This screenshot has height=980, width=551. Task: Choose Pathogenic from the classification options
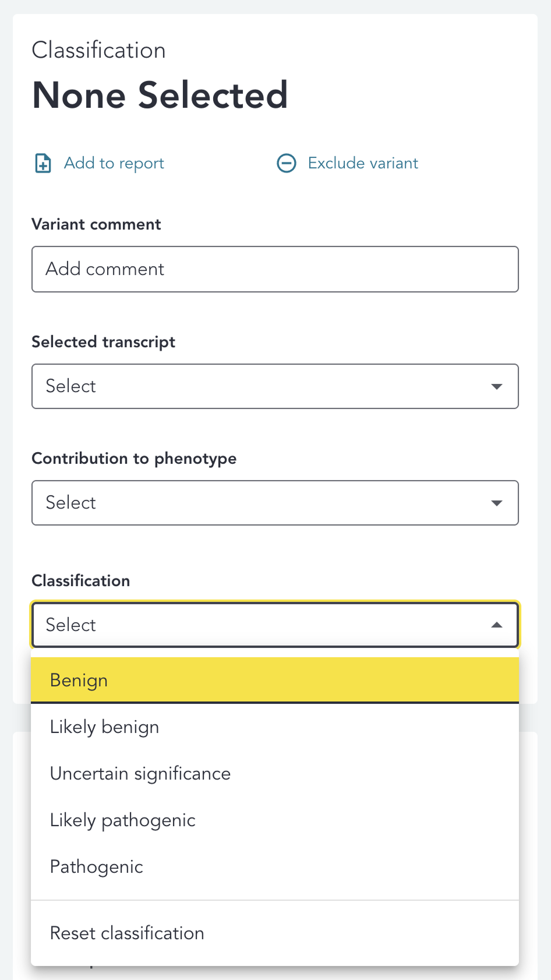[97, 867]
